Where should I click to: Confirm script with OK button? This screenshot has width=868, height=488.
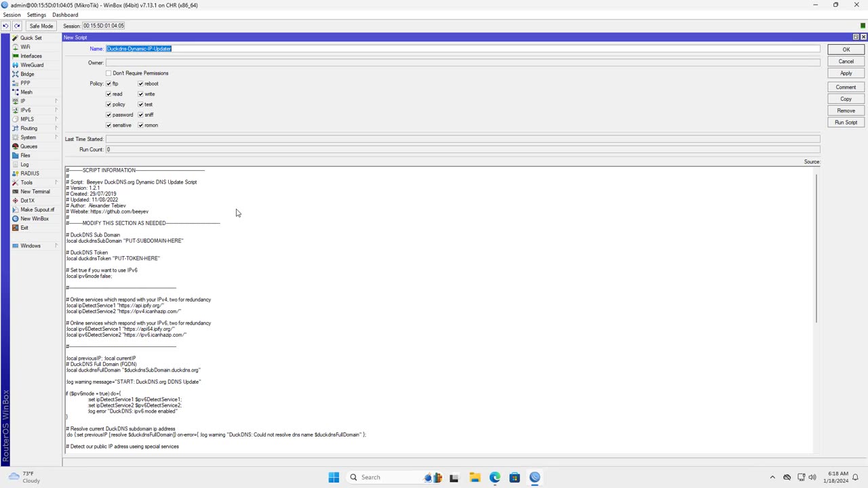846,49
